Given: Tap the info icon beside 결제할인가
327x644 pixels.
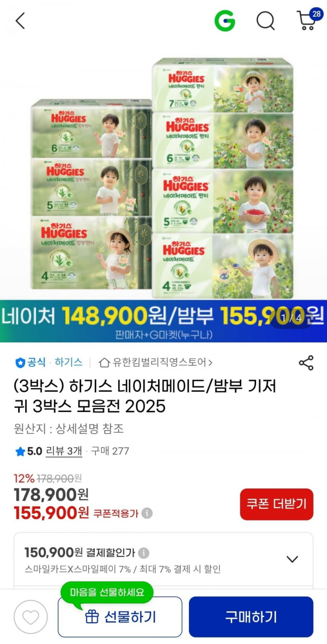Looking at the screenshot, I should pos(144,553).
